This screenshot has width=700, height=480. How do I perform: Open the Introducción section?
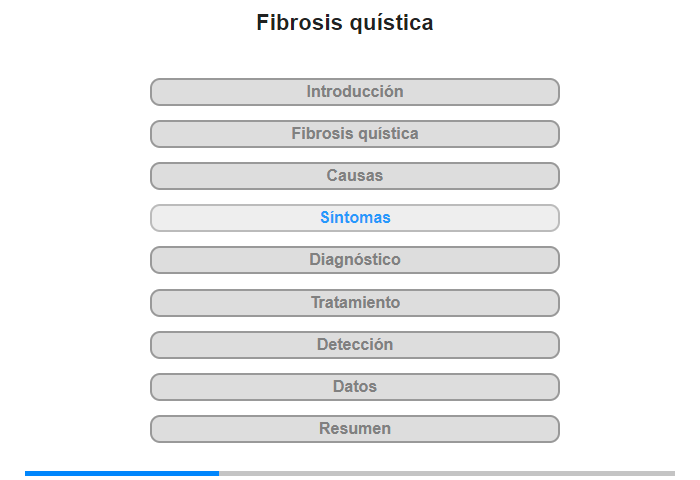(x=355, y=92)
